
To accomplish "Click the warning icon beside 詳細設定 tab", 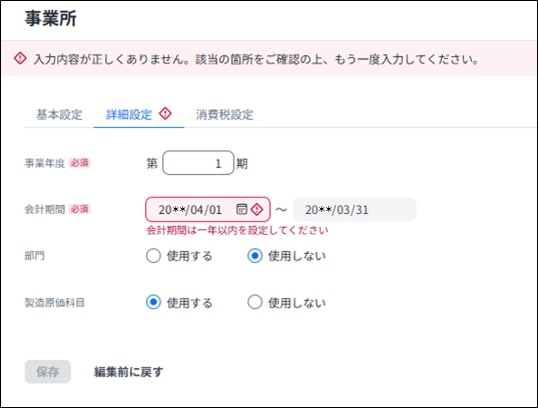I will [165, 114].
